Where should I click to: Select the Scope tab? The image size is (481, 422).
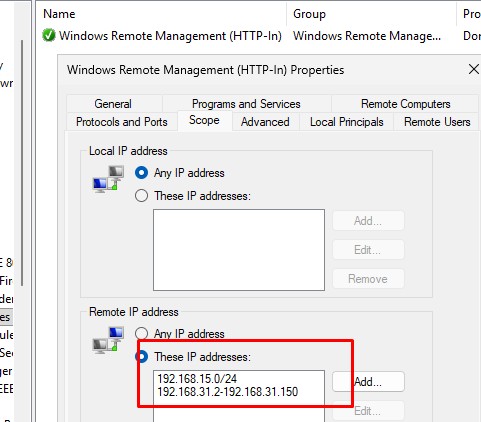(x=204, y=120)
